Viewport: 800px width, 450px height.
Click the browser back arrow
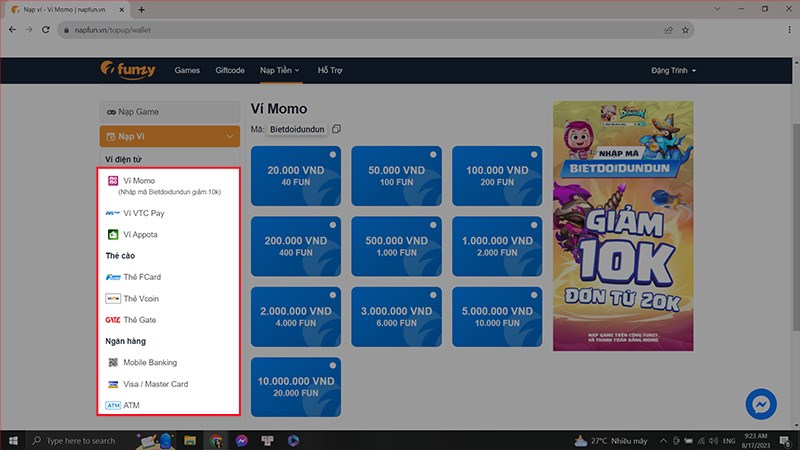click(x=12, y=30)
